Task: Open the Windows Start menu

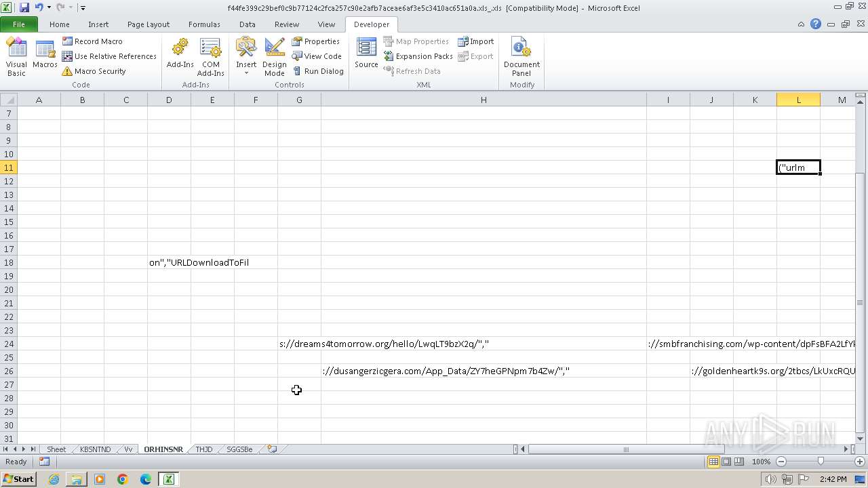Action: point(18,479)
